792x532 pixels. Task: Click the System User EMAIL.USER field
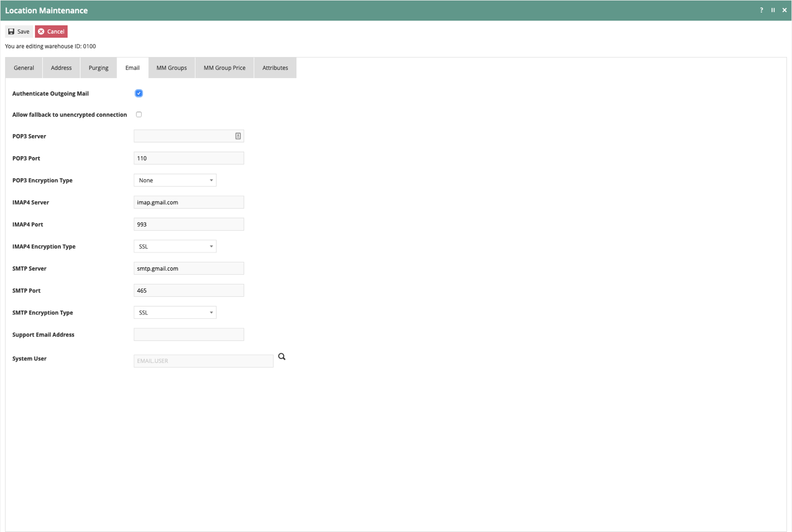point(203,361)
